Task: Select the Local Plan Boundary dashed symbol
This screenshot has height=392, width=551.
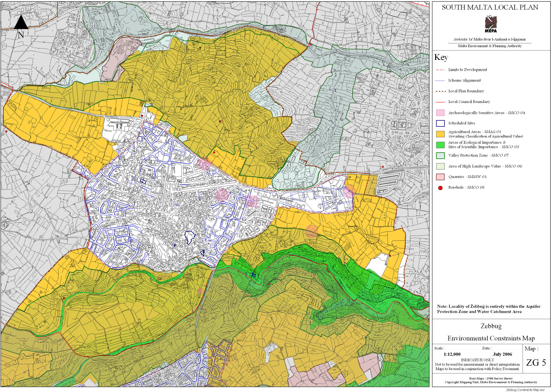Action: tap(440, 91)
